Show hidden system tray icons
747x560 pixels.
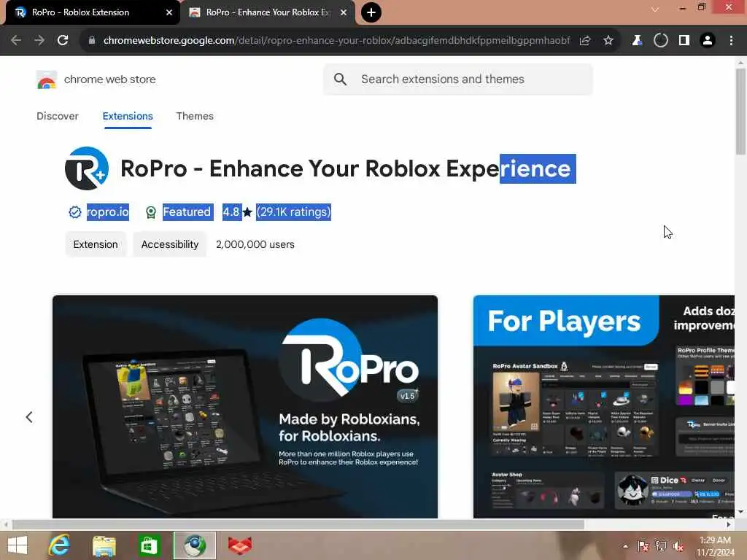click(625, 546)
